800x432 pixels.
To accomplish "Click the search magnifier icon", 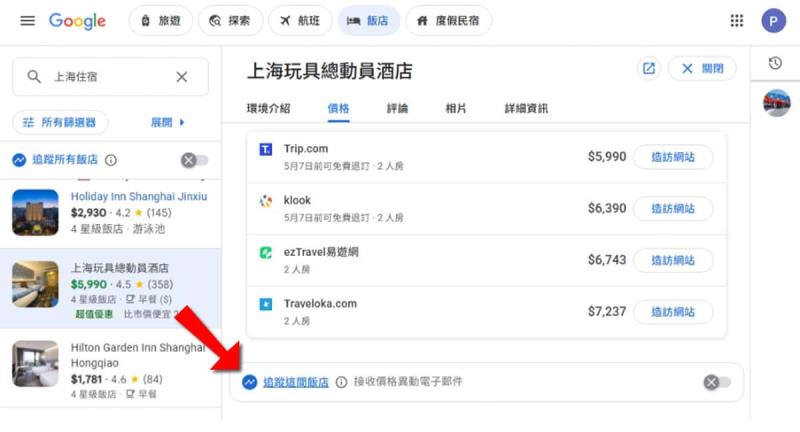I will click(x=34, y=77).
